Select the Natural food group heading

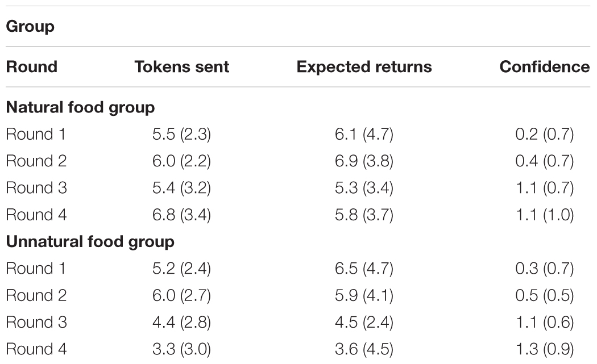[80, 107]
